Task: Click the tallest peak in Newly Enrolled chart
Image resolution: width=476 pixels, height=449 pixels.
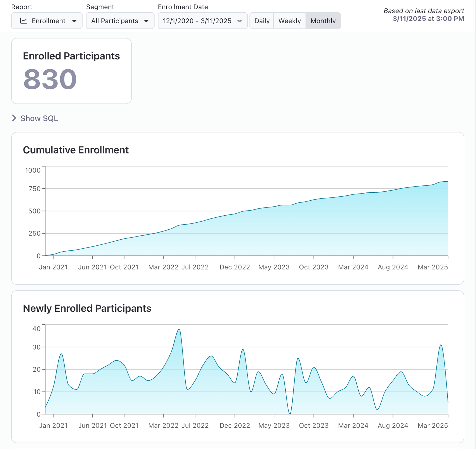Action: point(179,330)
